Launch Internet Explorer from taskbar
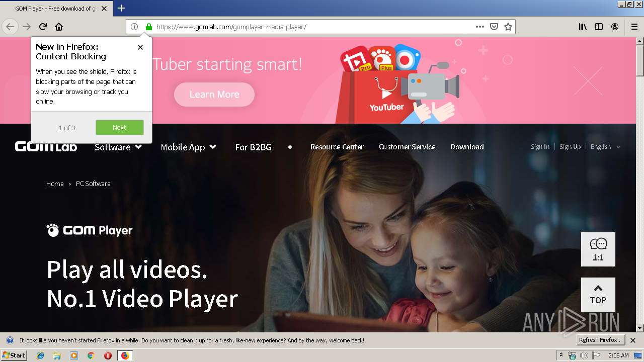The width and height of the screenshot is (644, 362). click(x=40, y=355)
